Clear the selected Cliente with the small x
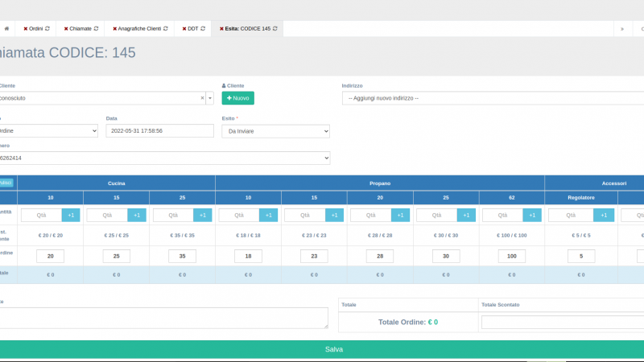Image resolution: width=644 pixels, height=362 pixels. point(202,98)
